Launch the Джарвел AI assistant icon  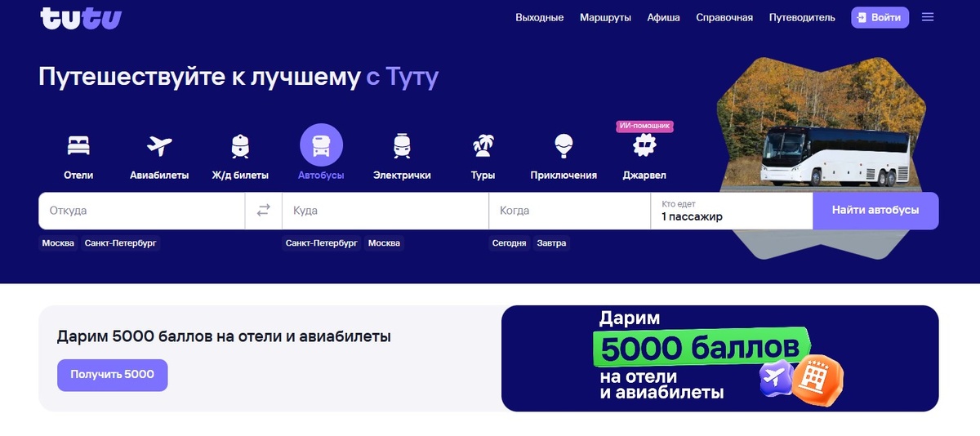[644, 145]
